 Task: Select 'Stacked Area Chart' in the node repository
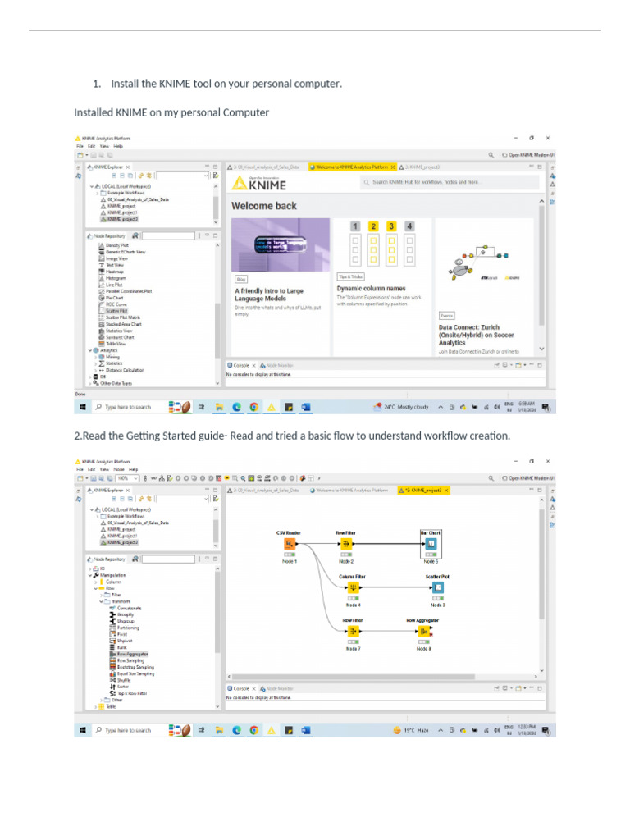click(x=124, y=324)
